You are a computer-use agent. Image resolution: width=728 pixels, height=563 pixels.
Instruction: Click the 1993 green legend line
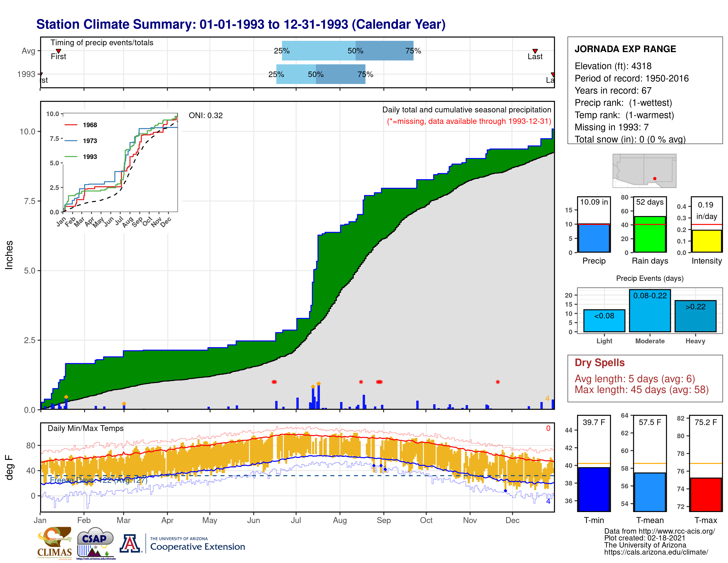(71, 157)
